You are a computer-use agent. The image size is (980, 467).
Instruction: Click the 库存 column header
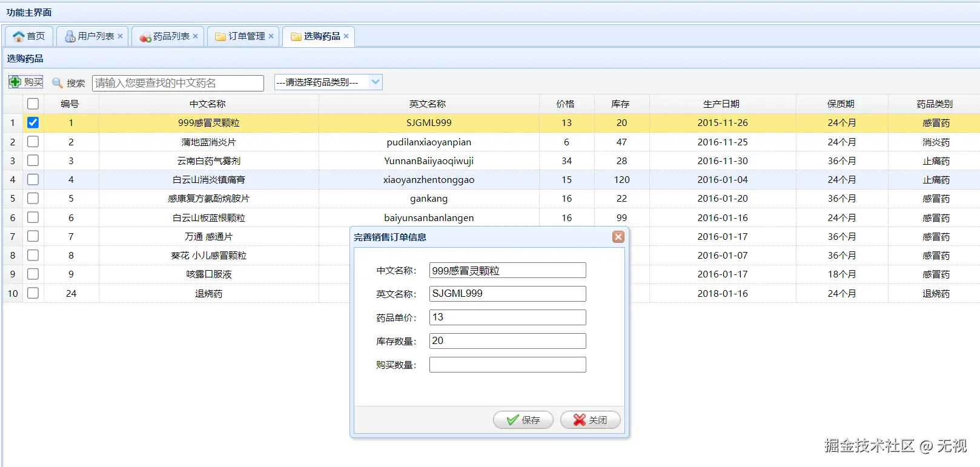(x=621, y=104)
